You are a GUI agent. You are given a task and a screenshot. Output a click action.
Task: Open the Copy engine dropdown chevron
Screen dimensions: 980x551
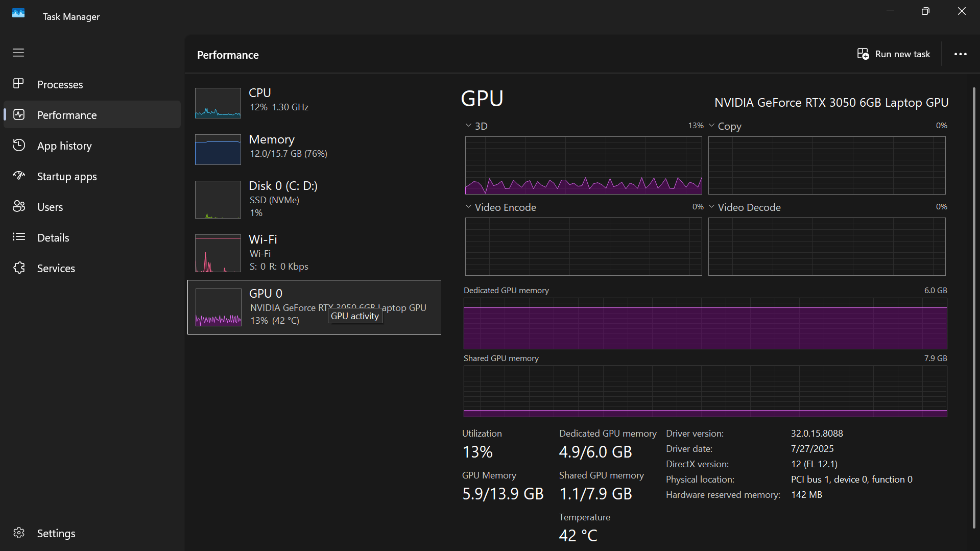[x=711, y=125]
